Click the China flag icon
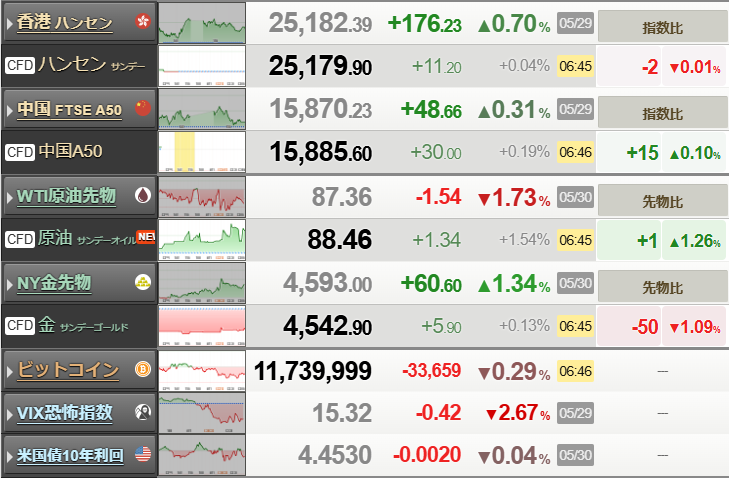 [x=143, y=108]
